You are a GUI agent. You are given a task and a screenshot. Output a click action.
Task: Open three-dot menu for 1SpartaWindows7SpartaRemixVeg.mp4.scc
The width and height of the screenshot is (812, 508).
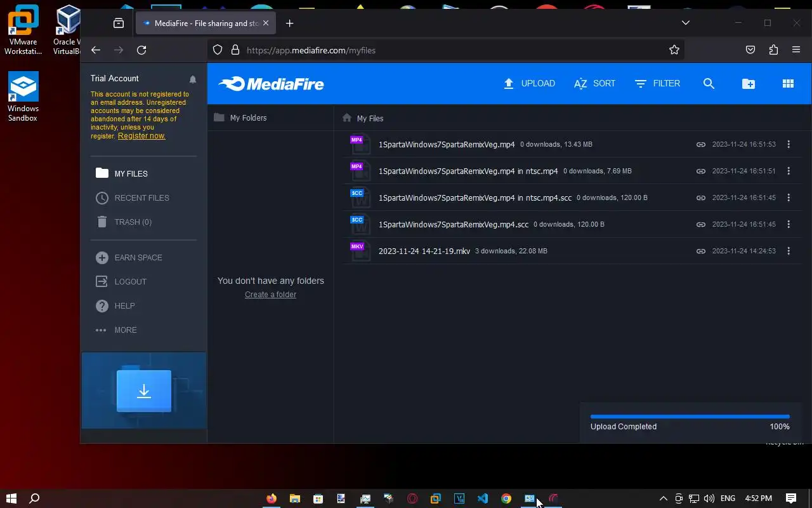(789, 224)
